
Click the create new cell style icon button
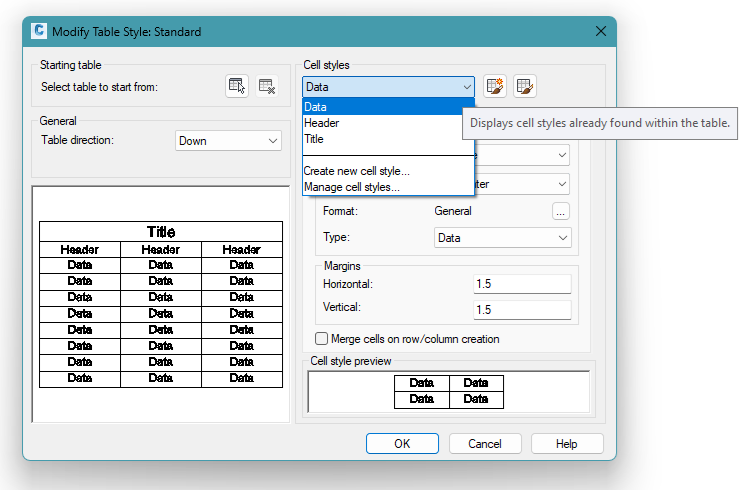pos(495,87)
